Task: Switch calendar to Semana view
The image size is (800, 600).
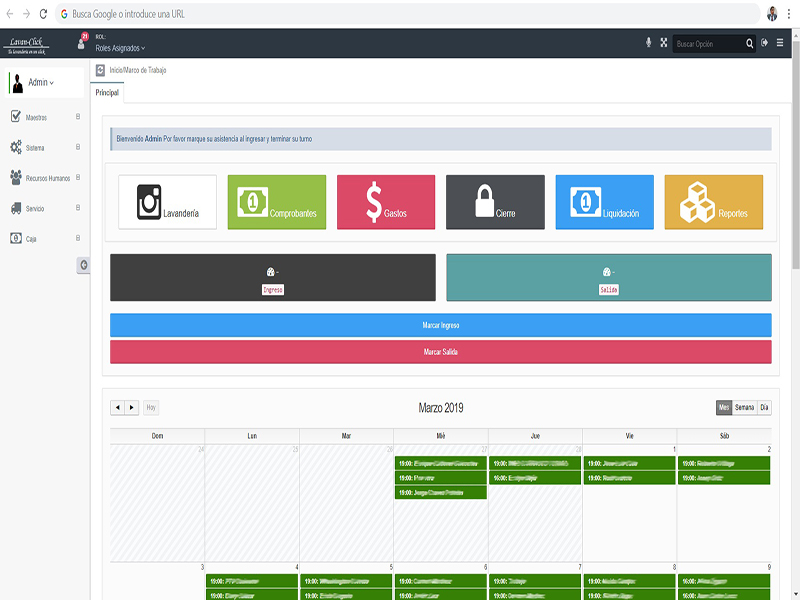Action: [x=744, y=407]
